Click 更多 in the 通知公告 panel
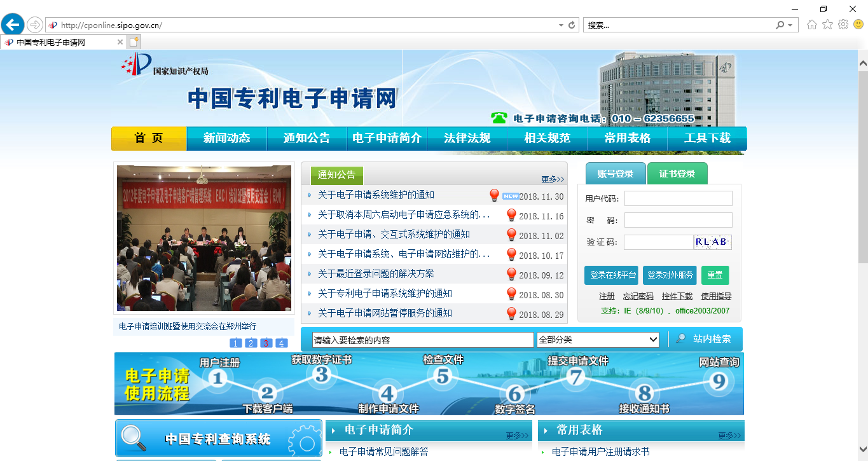Viewport: 868px width, 461px height. pyautogui.click(x=553, y=179)
